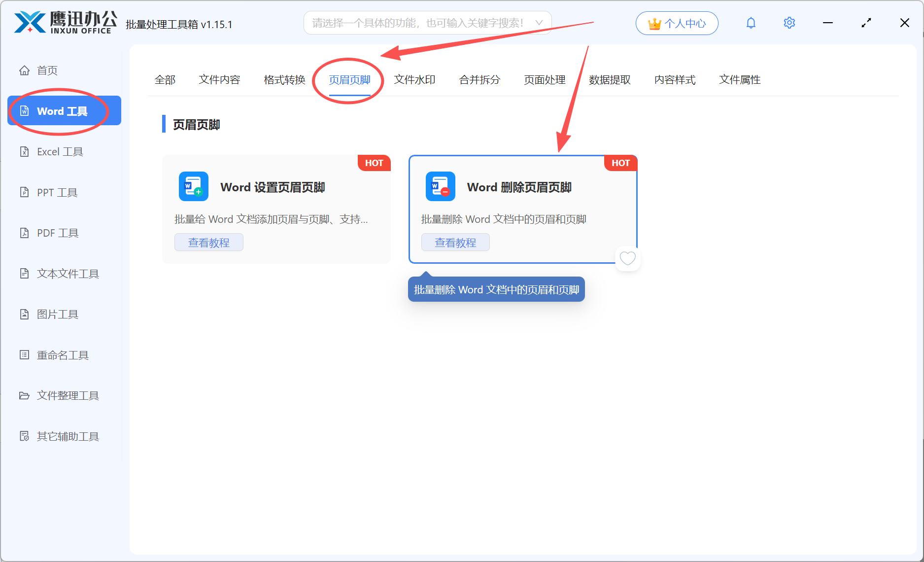Expand the function search dropdown arrow
The image size is (924, 562).
coord(539,23)
